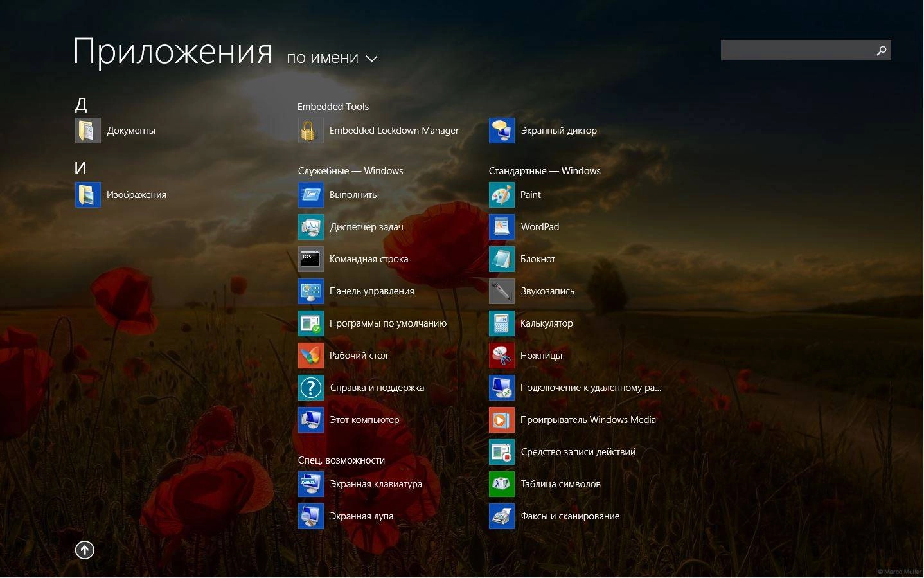The image size is (924, 578).
Task: Click the 'Проигрыватель Windows Media' text
Action: click(x=588, y=420)
